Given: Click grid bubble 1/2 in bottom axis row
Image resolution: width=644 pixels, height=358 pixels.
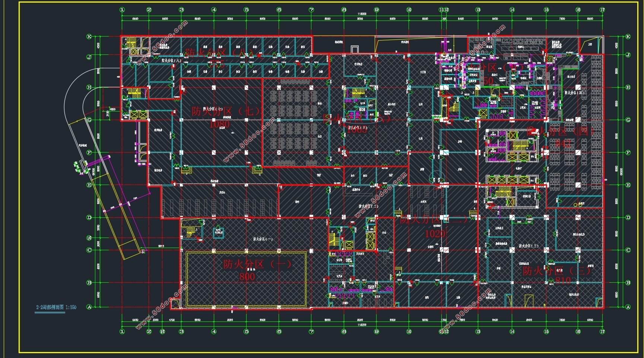Looking at the screenshot, I should tap(162, 332).
